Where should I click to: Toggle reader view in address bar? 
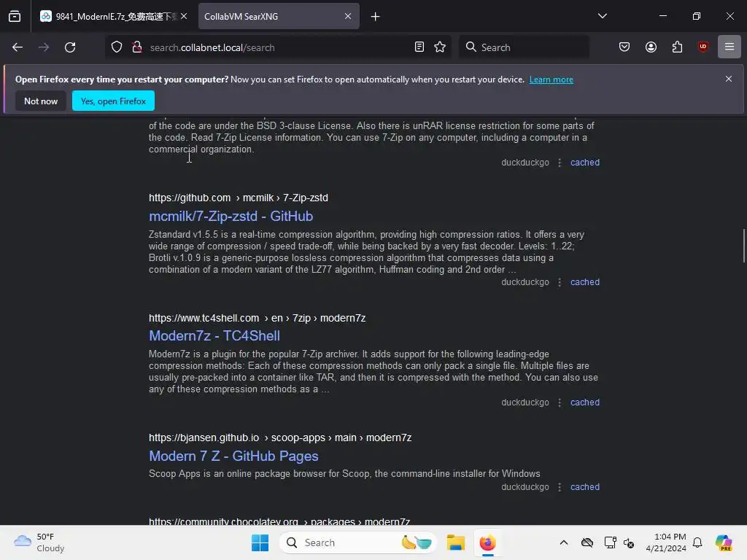tap(419, 47)
